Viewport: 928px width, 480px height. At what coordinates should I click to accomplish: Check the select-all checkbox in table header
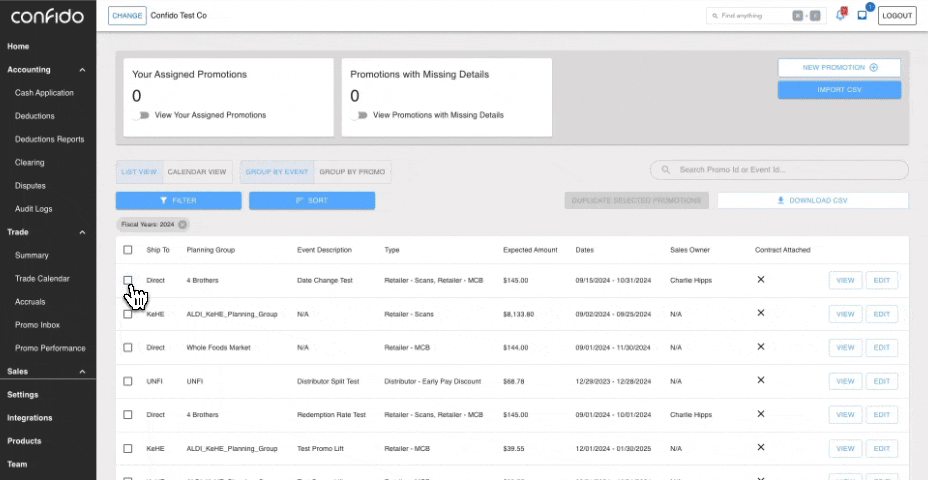click(x=128, y=250)
